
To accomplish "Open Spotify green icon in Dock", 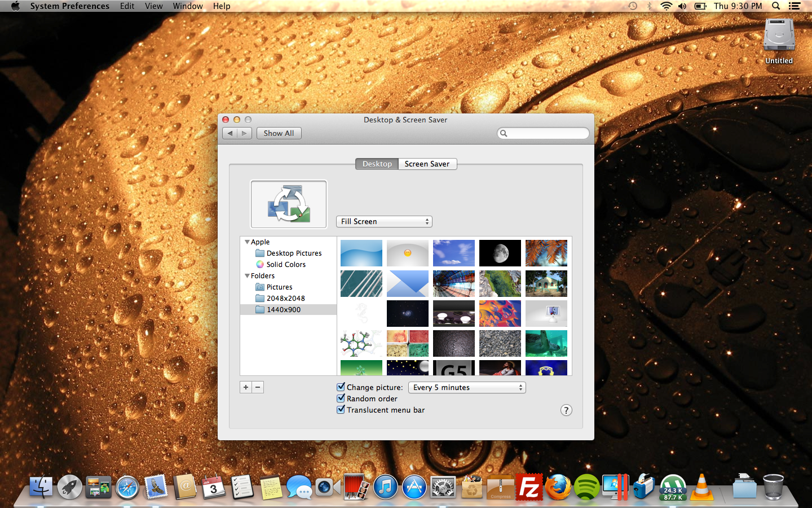I will pyautogui.click(x=587, y=487).
